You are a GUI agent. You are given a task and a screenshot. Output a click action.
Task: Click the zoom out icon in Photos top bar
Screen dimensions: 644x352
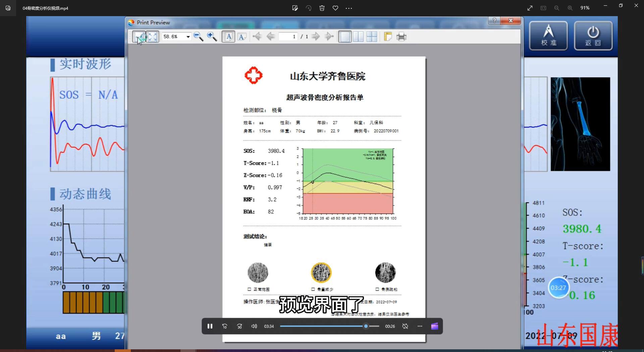(557, 8)
